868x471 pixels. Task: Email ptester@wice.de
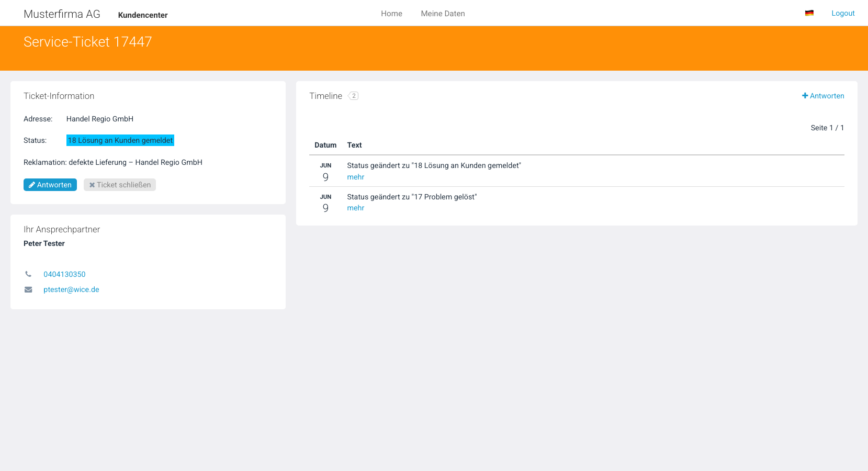(71, 289)
